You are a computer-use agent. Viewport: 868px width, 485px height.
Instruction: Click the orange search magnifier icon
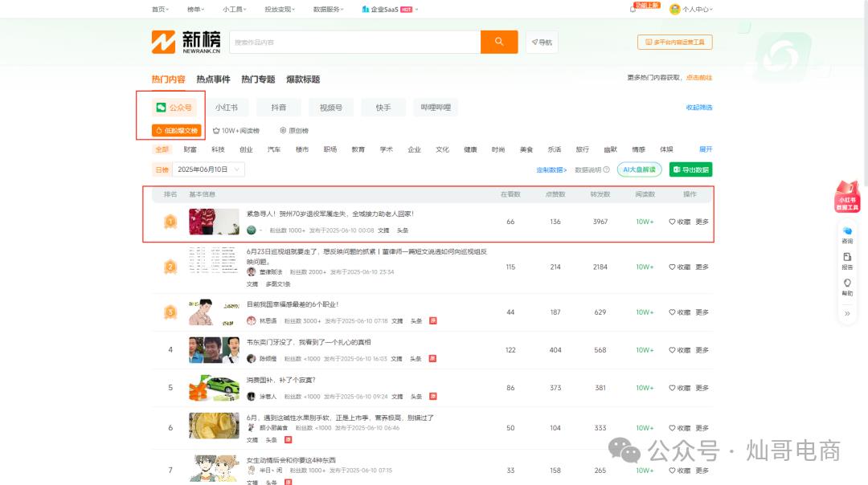pyautogui.click(x=498, y=41)
